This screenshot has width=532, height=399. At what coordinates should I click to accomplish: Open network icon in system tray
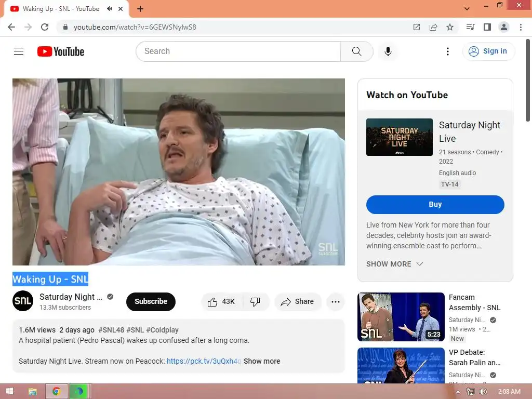(470, 392)
